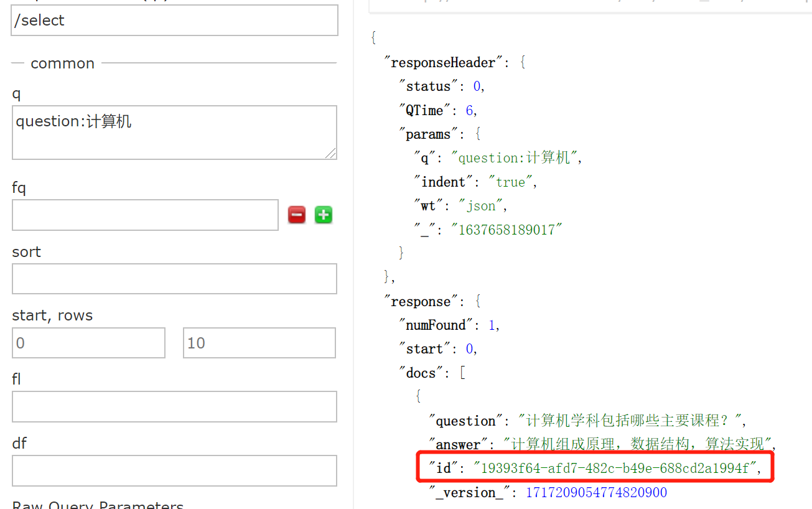Viewport: 812px width, 509px height.
Task: Click the sort input field
Action: coord(174,279)
